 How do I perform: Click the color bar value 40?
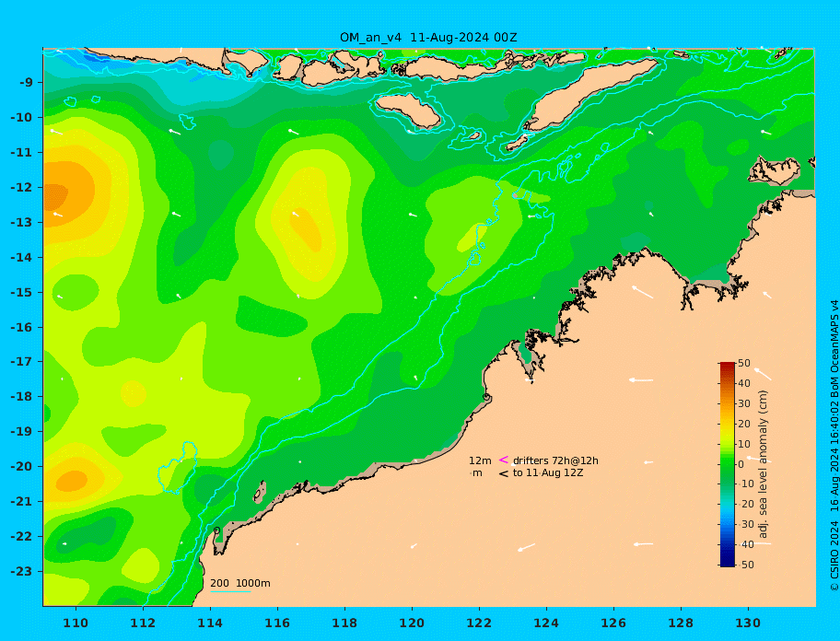[744, 383]
